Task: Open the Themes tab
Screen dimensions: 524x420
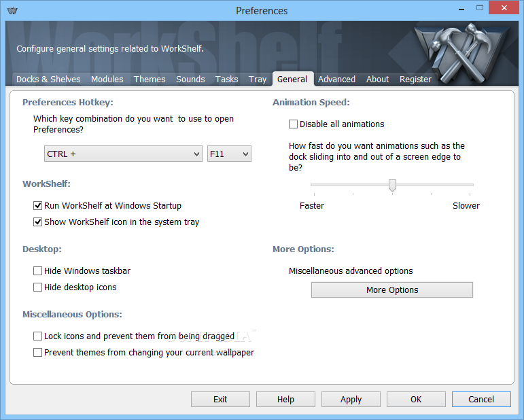Action: pyautogui.click(x=150, y=80)
